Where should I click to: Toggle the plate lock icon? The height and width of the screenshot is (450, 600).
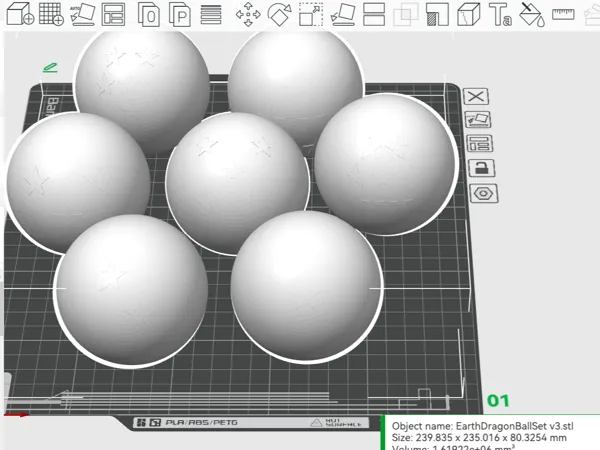click(x=482, y=168)
